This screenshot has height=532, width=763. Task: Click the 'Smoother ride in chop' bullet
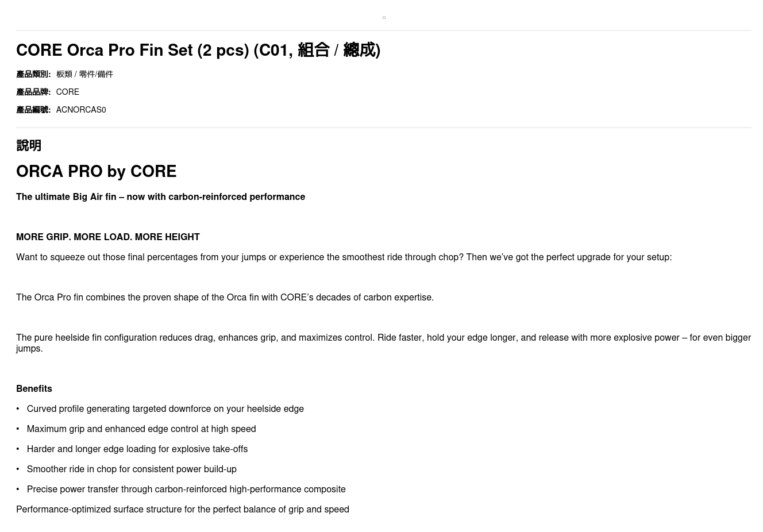(132, 469)
